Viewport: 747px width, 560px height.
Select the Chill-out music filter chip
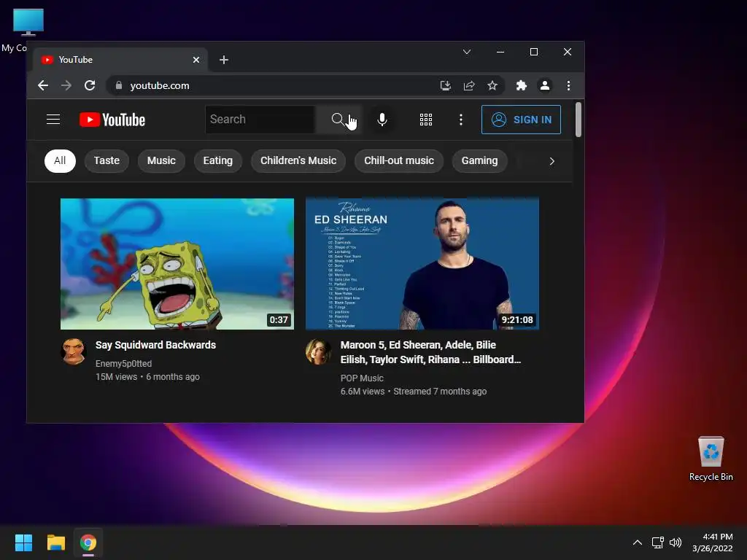399,161
